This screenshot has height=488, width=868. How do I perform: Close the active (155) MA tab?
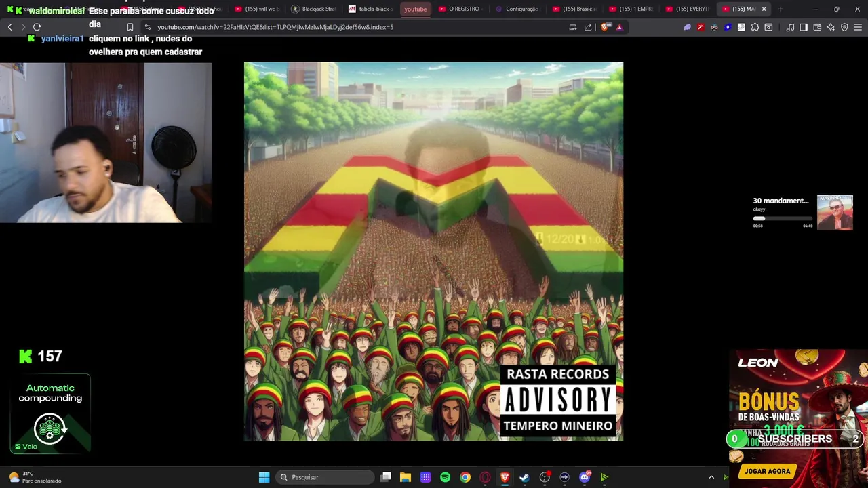pos(764,9)
